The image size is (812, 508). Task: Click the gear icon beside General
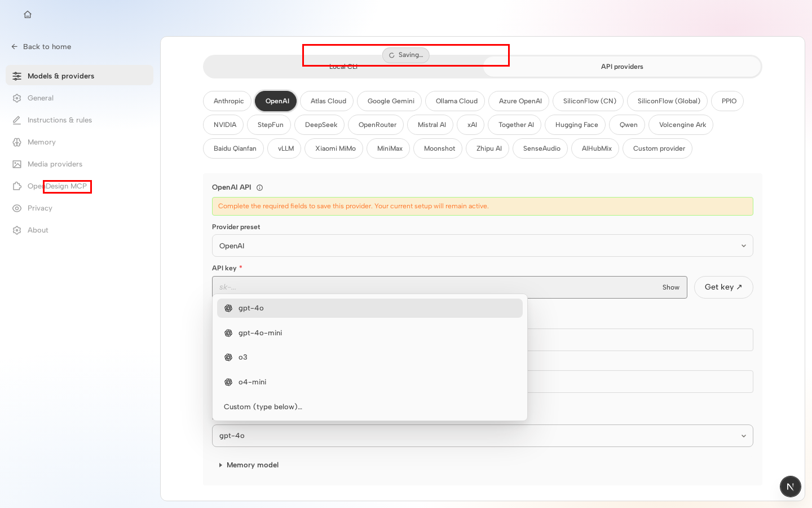[x=17, y=98]
